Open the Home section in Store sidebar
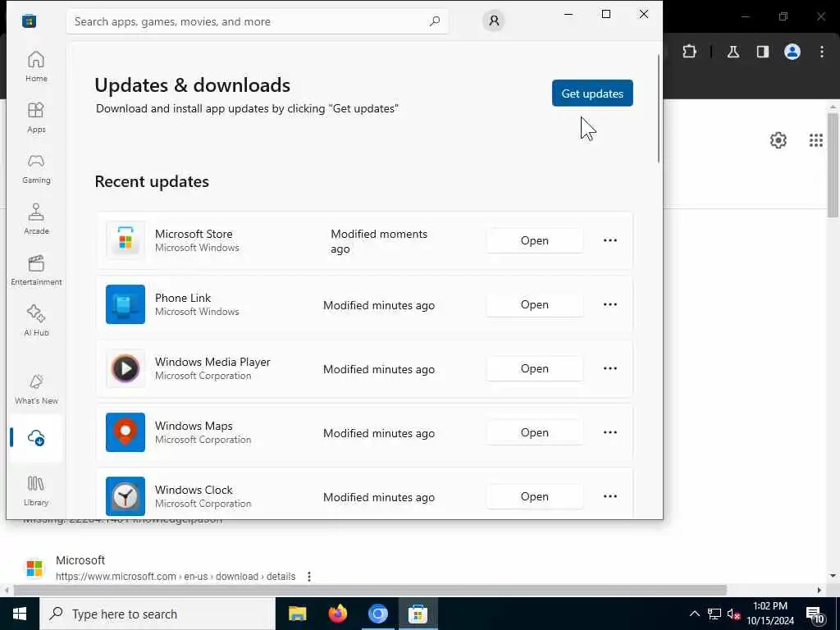 click(36, 66)
